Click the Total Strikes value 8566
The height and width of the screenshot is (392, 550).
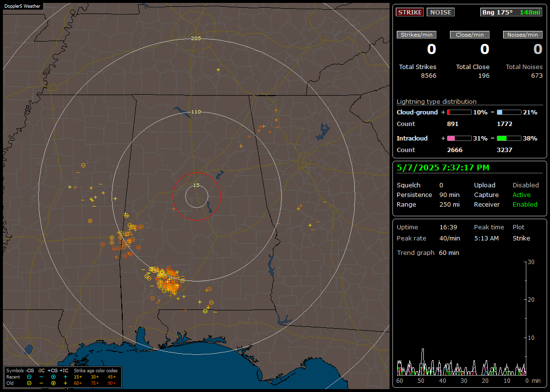tap(429, 76)
